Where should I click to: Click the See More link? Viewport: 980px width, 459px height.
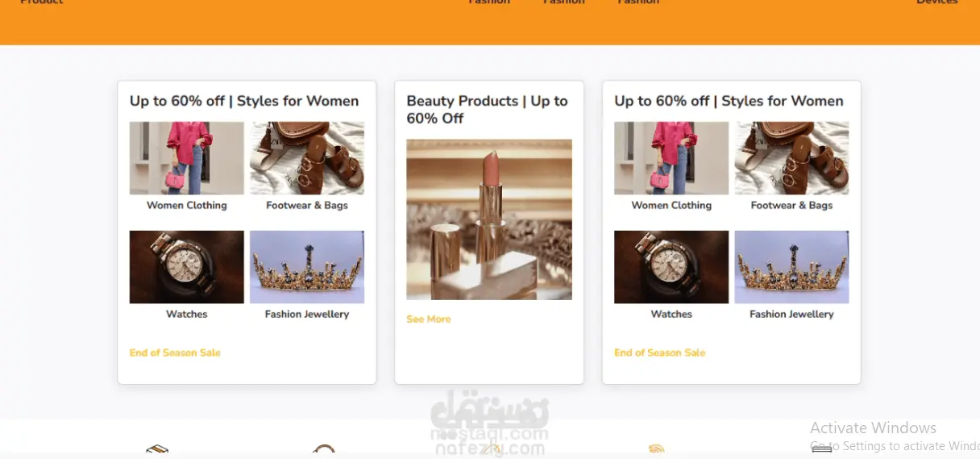(x=429, y=319)
